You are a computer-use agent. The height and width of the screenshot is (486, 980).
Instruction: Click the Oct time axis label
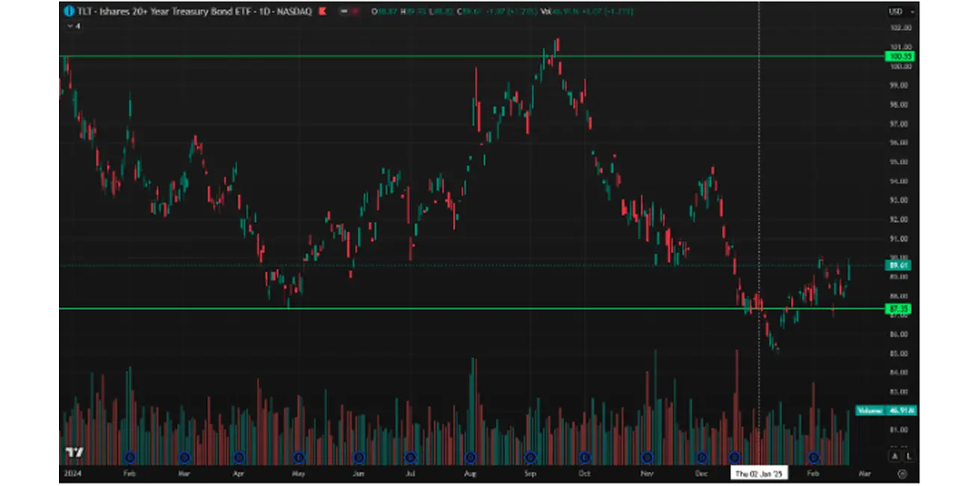point(585,474)
